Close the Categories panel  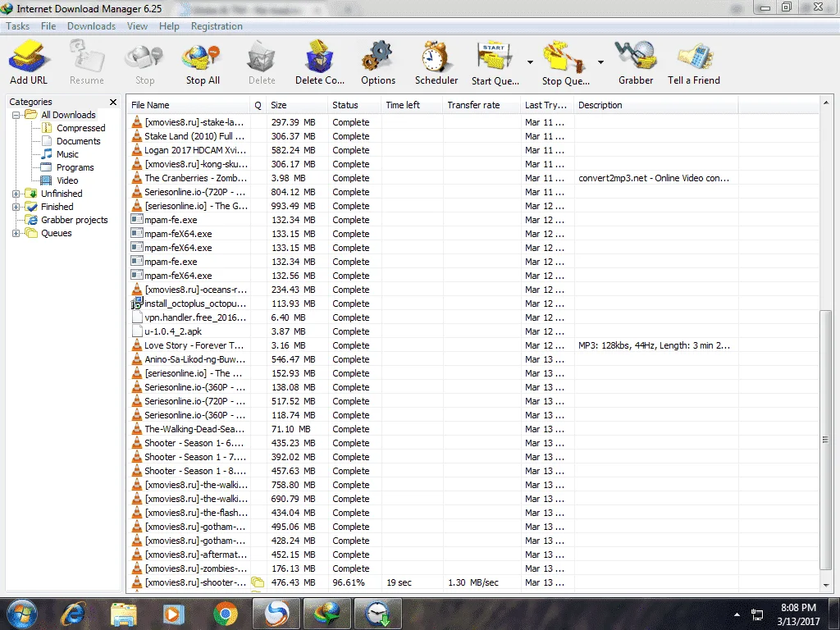pyautogui.click(x=113, y=102)
